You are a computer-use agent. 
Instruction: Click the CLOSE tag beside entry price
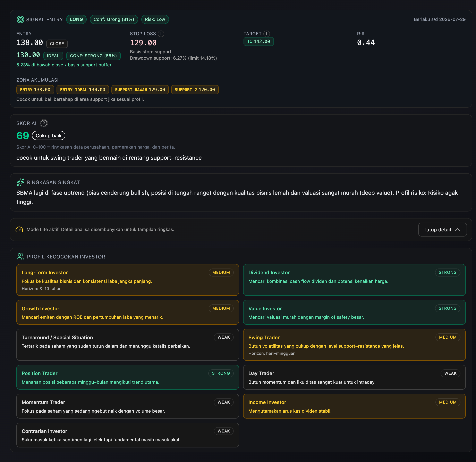coord(57,44)
